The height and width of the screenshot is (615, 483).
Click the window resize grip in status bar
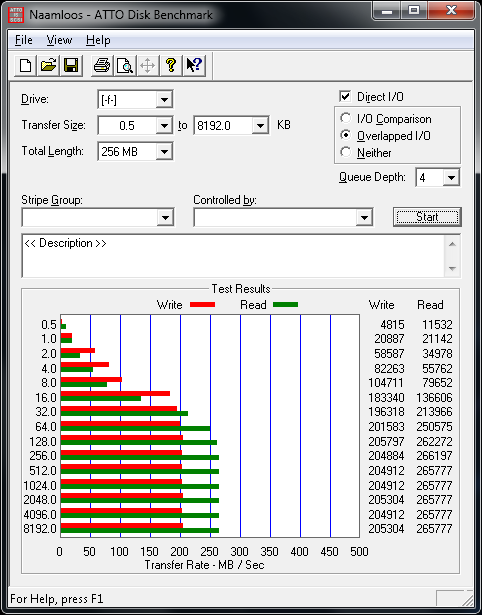tap(467, 599)
